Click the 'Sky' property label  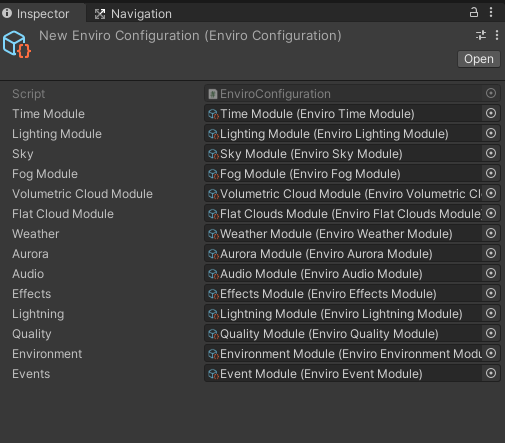point(23,154)
